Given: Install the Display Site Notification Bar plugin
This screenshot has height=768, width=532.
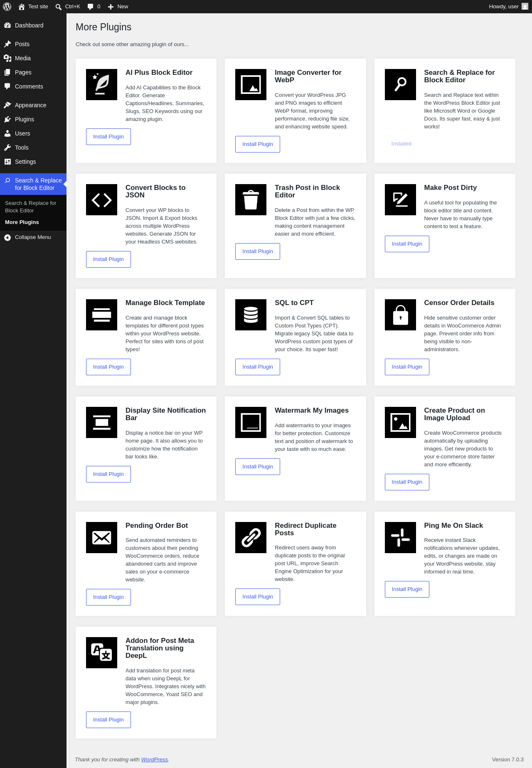Looking at the screenshot, I should pos(108,474).
